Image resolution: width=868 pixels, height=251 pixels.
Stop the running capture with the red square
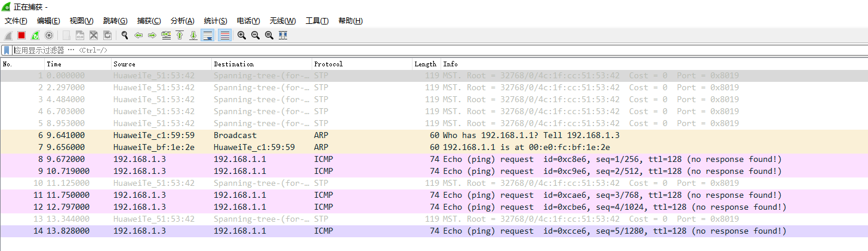(21, 35)
